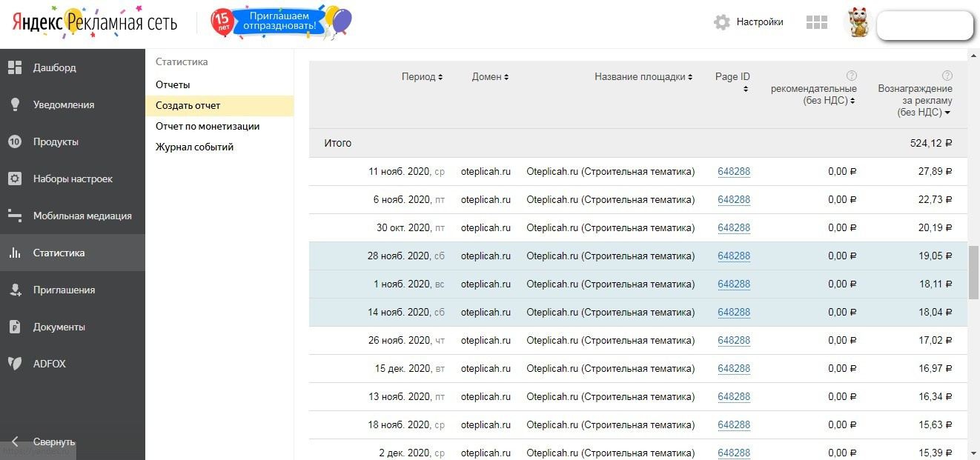This screenshot has height=460, width=980.
Task: Sort by Название площадки column
Action: pyautogui.click(x=643, y=77)
